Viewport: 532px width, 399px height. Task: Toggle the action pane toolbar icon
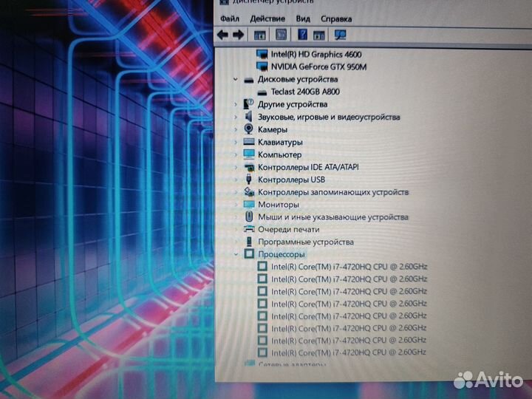point(319,35)
